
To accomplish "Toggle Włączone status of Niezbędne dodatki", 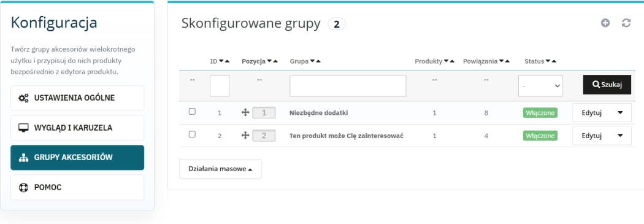I will 540,113.
